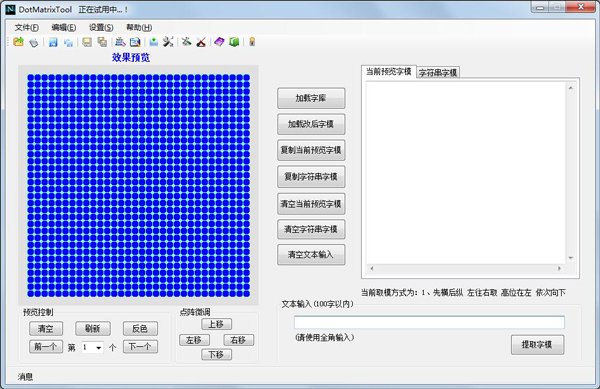Image resolution: width=600 pixels, height=389 pixels.
Task: Minimize the DotMatrixTool window
Action: pyautogui.click(x=540, y=7)
